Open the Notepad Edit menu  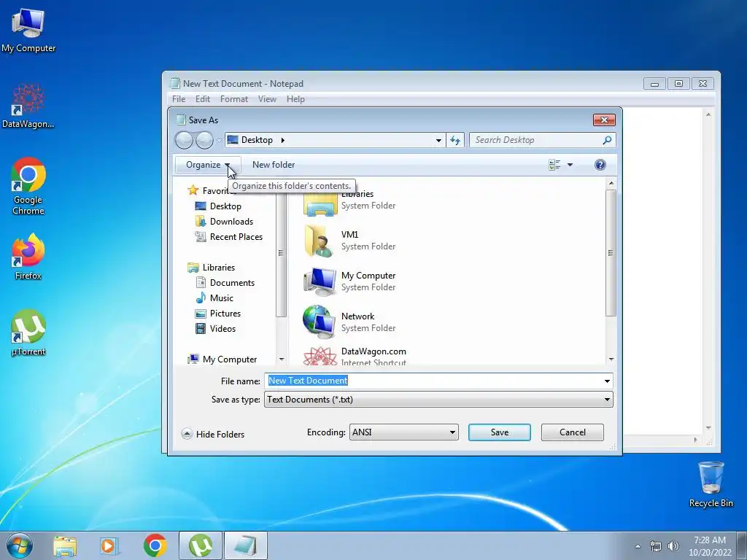[x=203, y=99]
